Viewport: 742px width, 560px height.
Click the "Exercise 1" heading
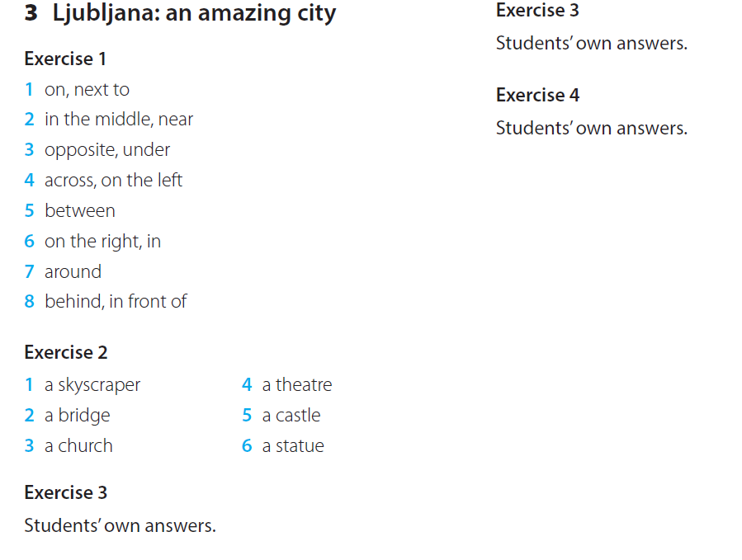click(65, 59)
